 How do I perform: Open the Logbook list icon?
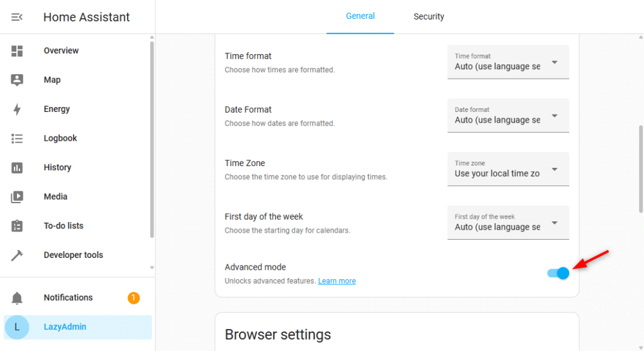(x=17, y=138)
